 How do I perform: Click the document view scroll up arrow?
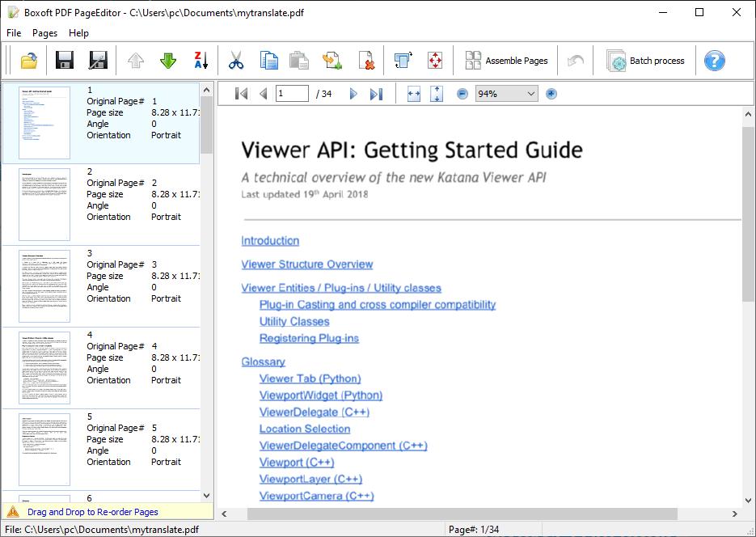point(748,114)
